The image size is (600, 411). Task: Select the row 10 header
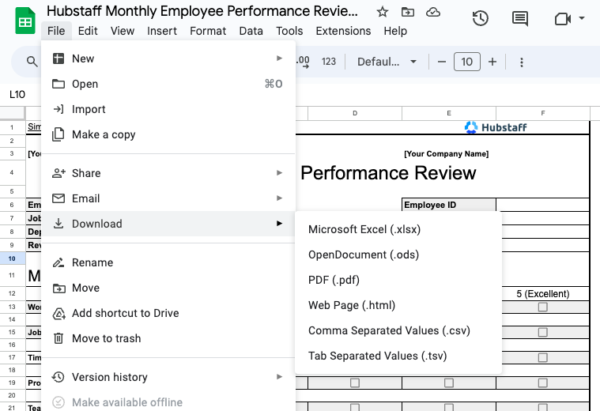click(12, 259)
